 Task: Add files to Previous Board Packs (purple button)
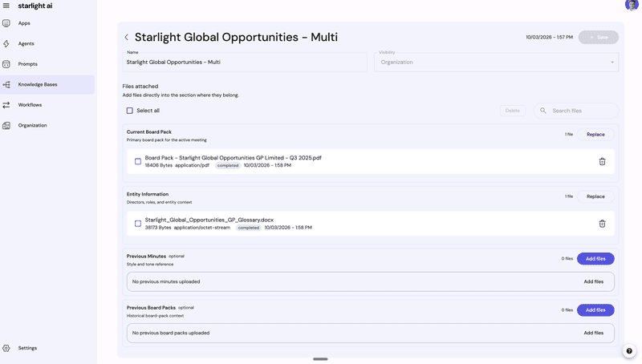pos(595,310)
